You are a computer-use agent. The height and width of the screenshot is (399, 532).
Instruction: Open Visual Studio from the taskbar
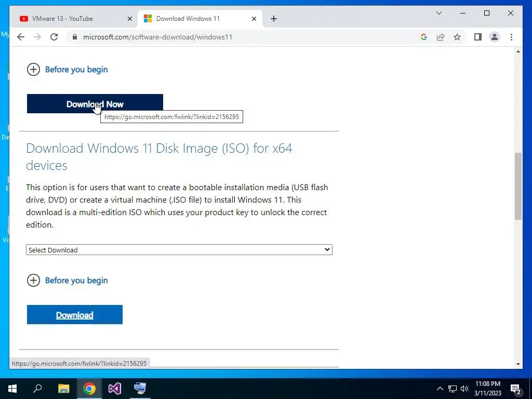pos(115,389)
